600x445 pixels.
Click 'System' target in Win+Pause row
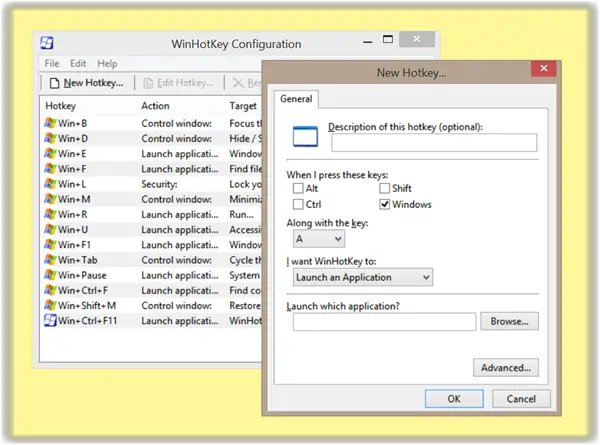[x=245, y=275]
